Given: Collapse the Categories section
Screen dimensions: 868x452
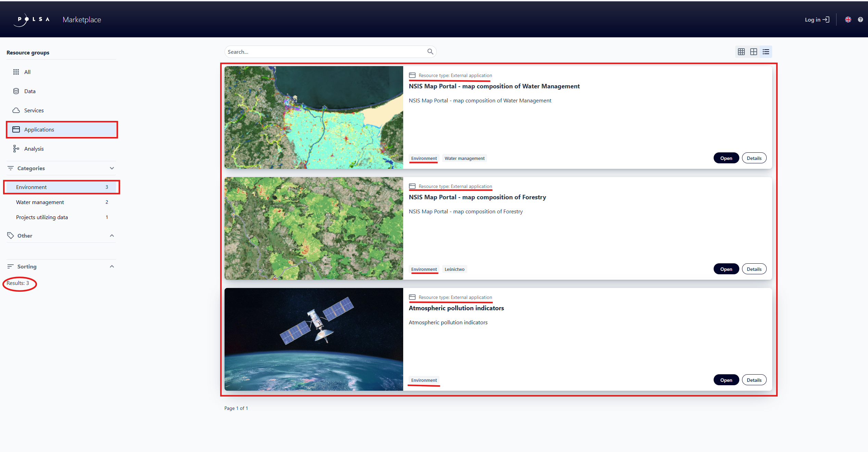Looking at the screenshot, I should 112,168.
